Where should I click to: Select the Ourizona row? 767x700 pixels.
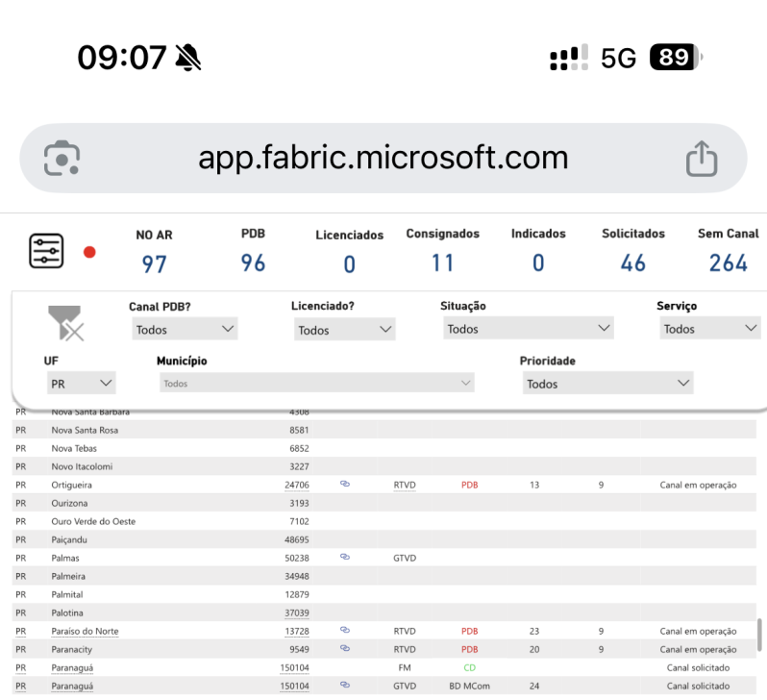[384, 503]
